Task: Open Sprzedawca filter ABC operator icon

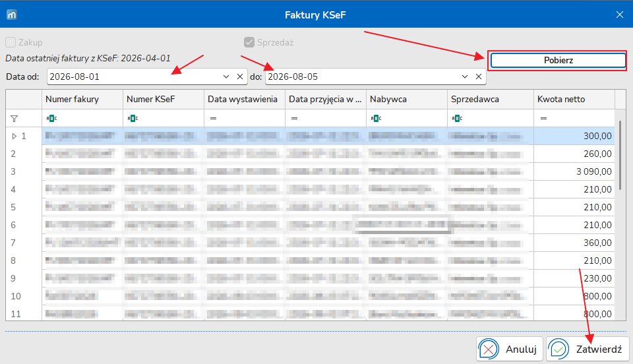Action: tap(457, 118)
